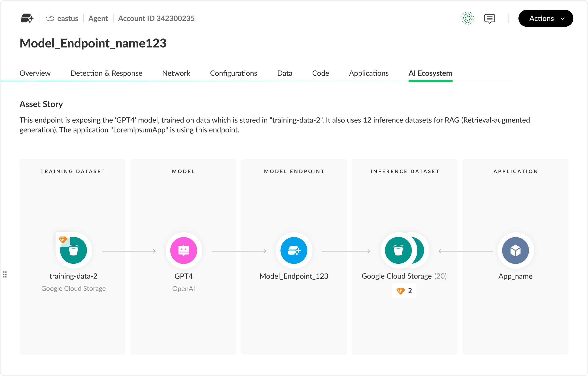588x376 pixels.
Task: Switch to the Detection & Response tab
Action: 106,73
